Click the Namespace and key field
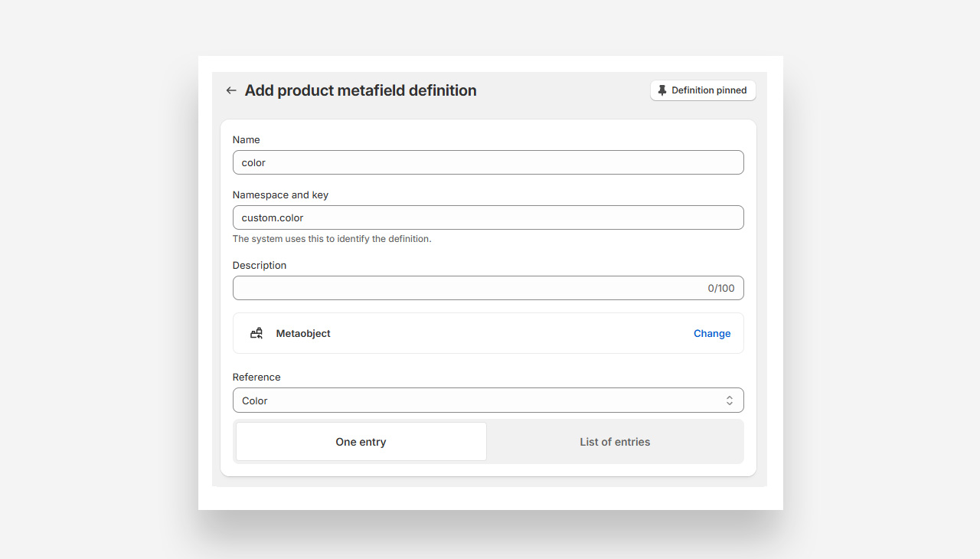980x559 pixels. click(x=488, y=217)
